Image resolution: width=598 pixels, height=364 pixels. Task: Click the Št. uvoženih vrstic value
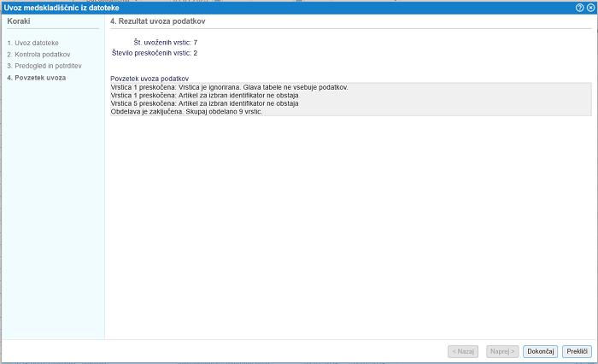coord(196,42)
